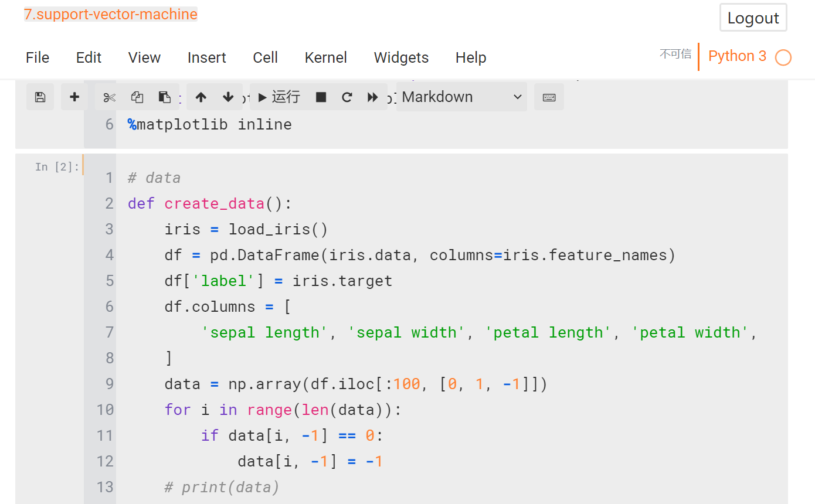Image resolution: width=815 pixels, height=504 pixels.
Task: Add a new cell with the plus icon
Action: [x=74, y=96]
